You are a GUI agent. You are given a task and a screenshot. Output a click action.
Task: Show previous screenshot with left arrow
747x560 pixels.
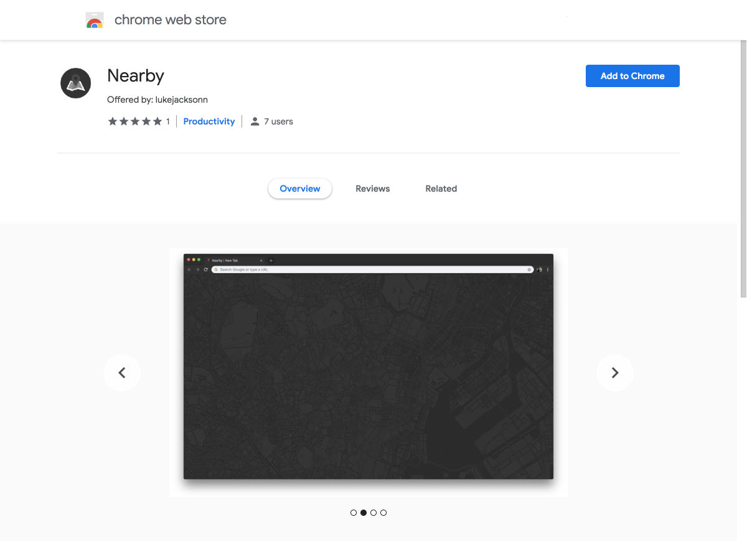[122, 373]
